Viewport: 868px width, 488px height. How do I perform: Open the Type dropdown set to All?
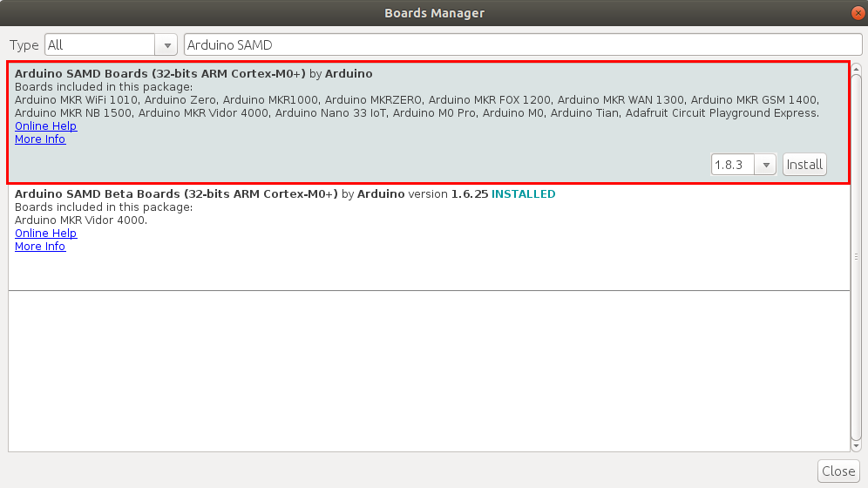pos(111,44)
